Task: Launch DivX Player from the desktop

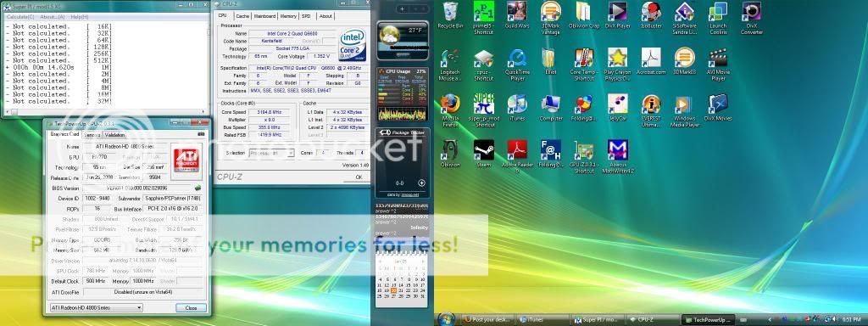Action: click(x=617, y=15)
